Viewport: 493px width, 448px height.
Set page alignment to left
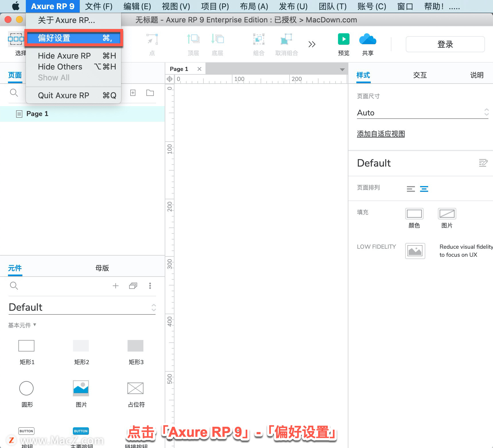pyautogui.click(x=411, y=189)
